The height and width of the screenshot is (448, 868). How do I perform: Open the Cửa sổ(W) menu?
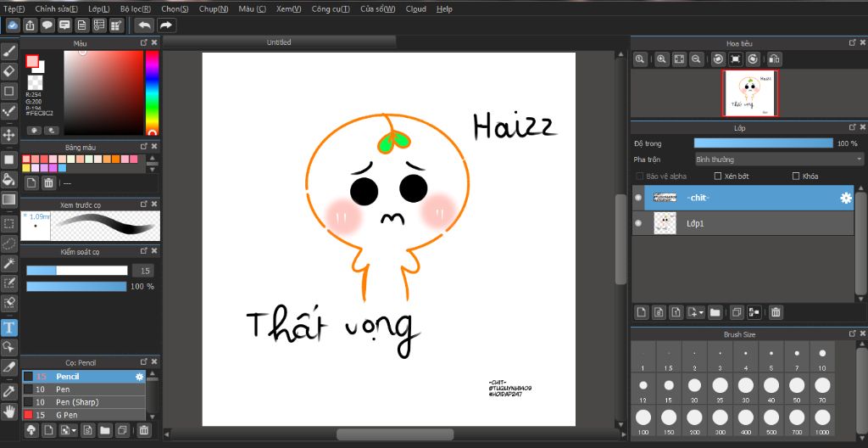coord(377,8)
